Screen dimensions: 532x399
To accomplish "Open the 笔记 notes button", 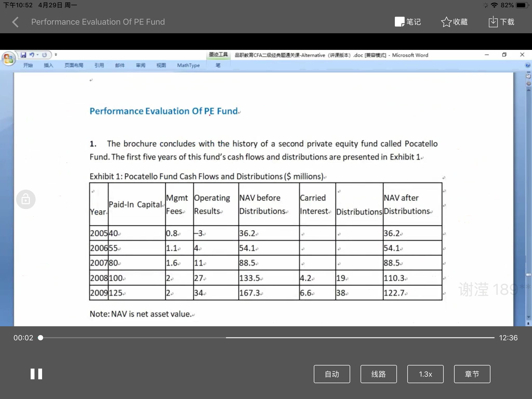I will tap(408, 22).
